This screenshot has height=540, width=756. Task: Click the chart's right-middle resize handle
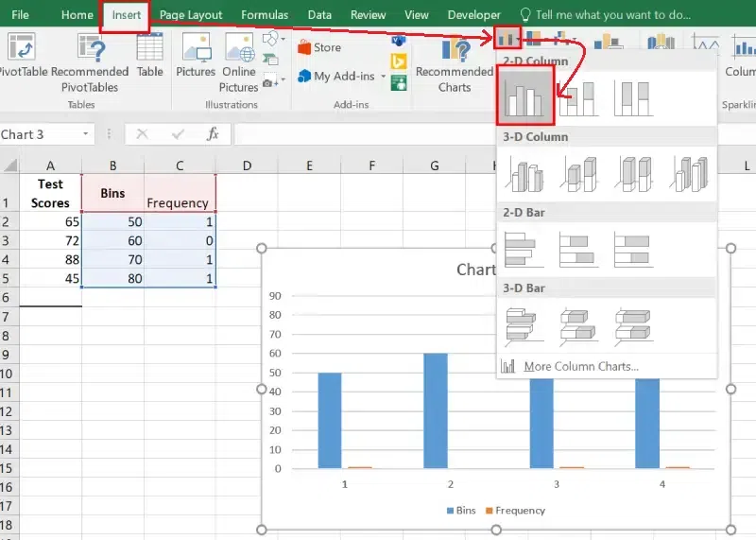click(x=730, y=389)
